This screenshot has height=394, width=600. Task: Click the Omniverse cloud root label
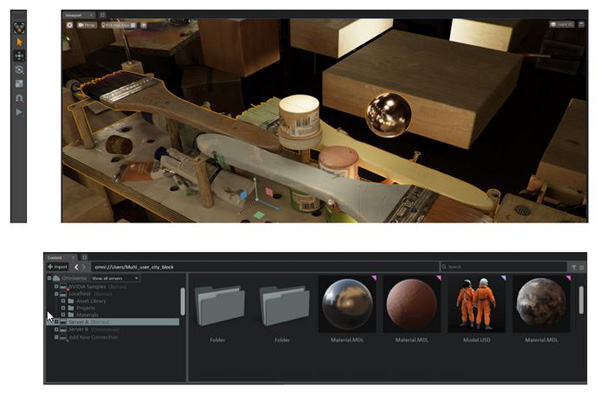pyautogui.click(x=74, y=278)
